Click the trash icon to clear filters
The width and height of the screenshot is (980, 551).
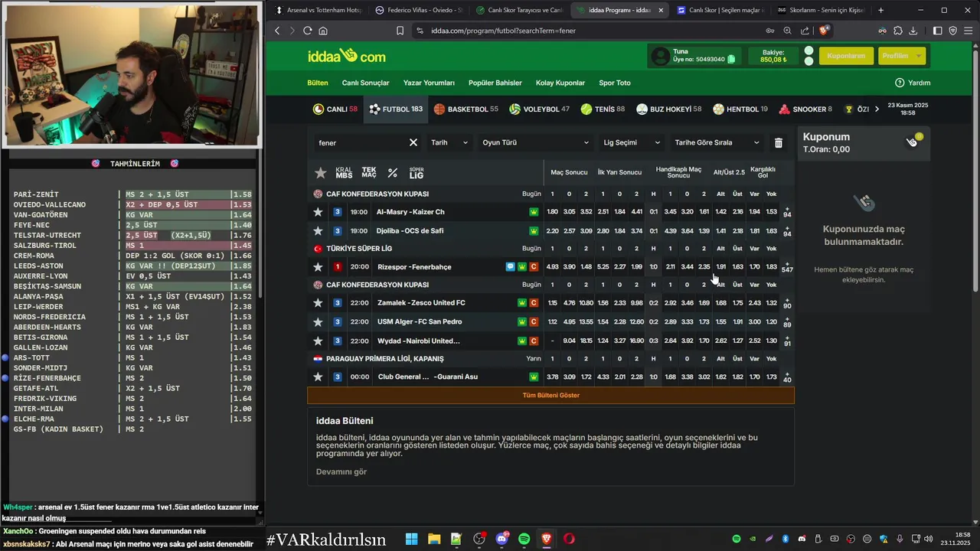tap(779, 143)
